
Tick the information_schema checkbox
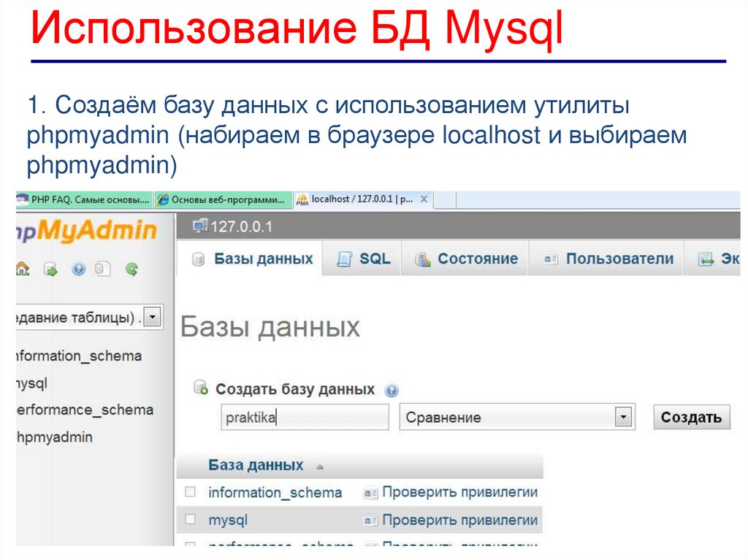point(191,491)
